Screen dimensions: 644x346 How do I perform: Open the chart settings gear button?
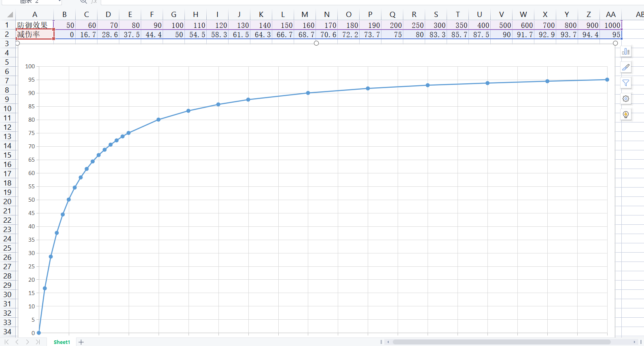(626, 99)
